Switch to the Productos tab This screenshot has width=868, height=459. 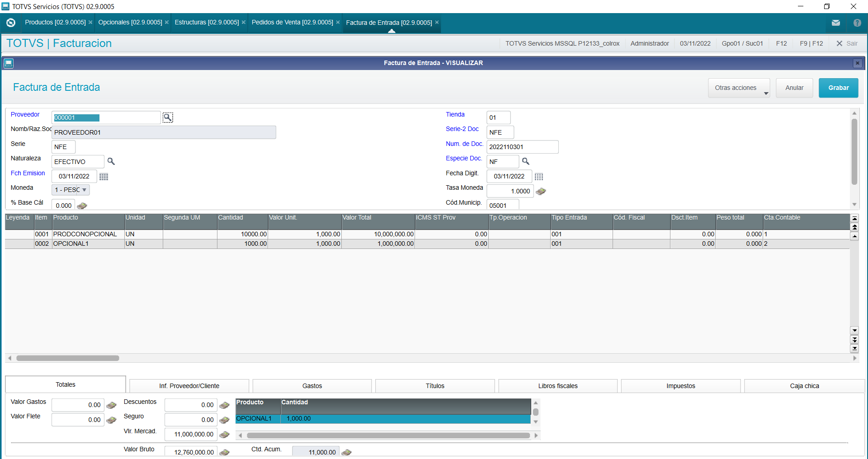(55, 23)
